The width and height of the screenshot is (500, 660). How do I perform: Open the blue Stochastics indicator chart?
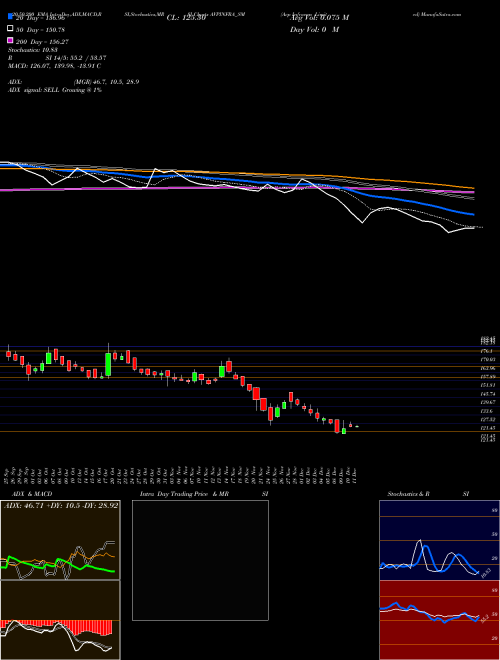[439, 540]
